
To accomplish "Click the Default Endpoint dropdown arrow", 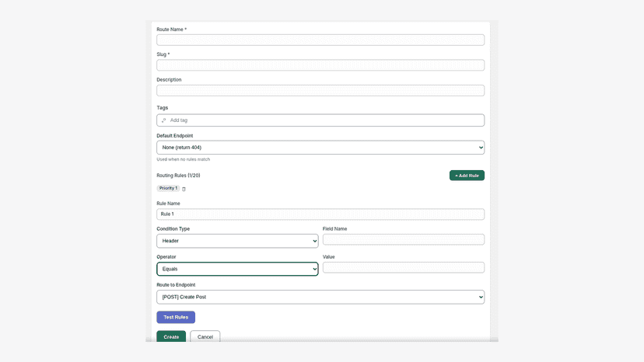I will tap(481, 148).
